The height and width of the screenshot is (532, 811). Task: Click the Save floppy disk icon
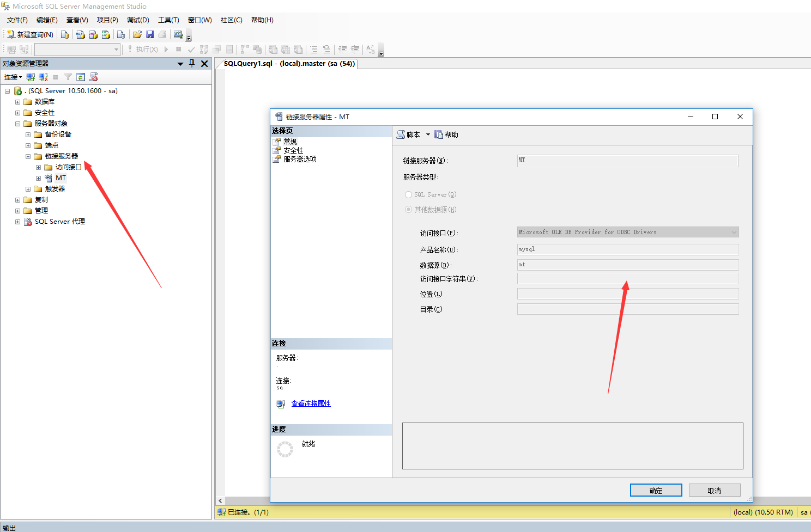coord(150,34)
